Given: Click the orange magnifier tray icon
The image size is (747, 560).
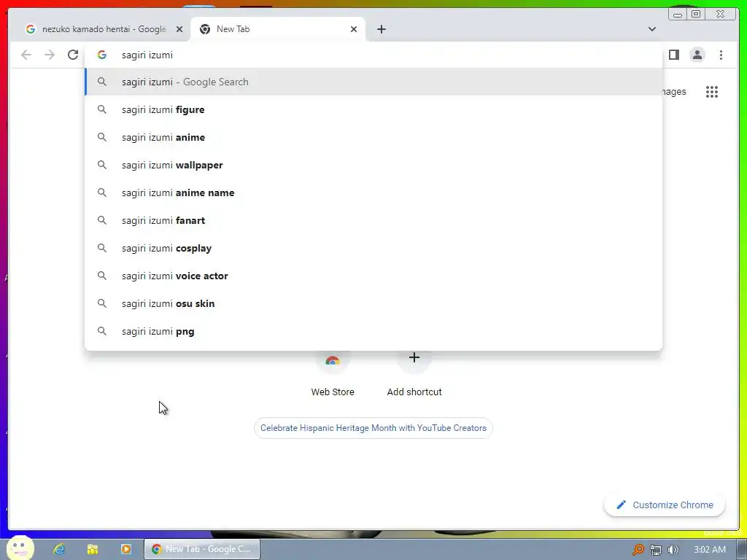Looking at the screenshot, I should coord(638,550).
